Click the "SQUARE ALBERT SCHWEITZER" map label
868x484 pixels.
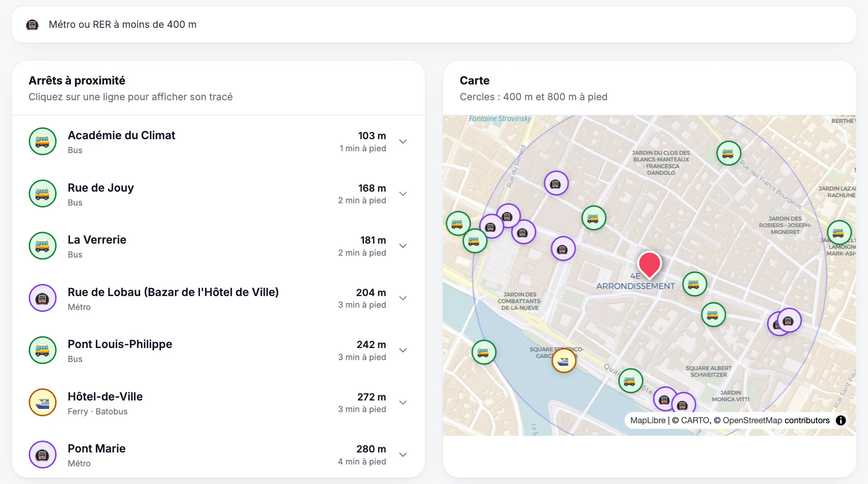pyautogui.click(x=708, y=371)
